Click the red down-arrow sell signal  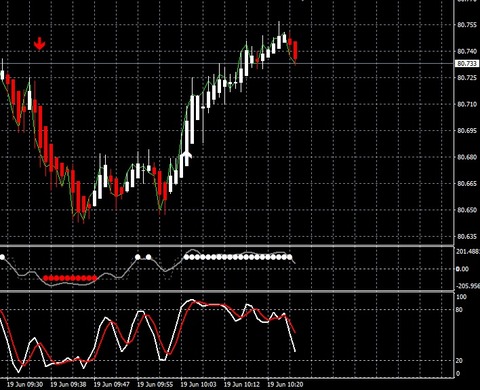[x=39, y=44]
